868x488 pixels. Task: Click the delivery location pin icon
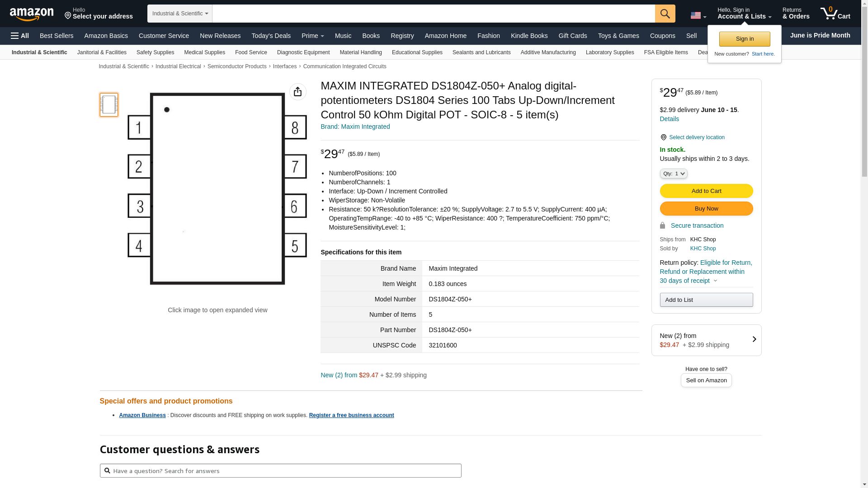(x=663, y=137)
